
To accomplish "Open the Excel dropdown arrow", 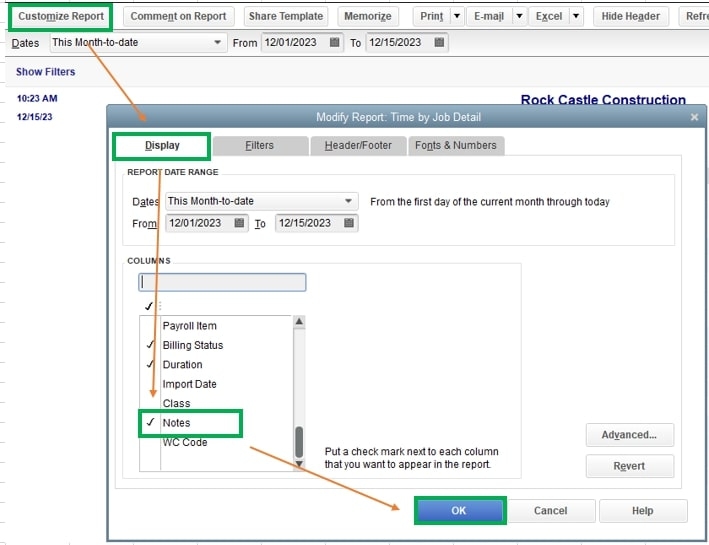I will tap(576, 16).
